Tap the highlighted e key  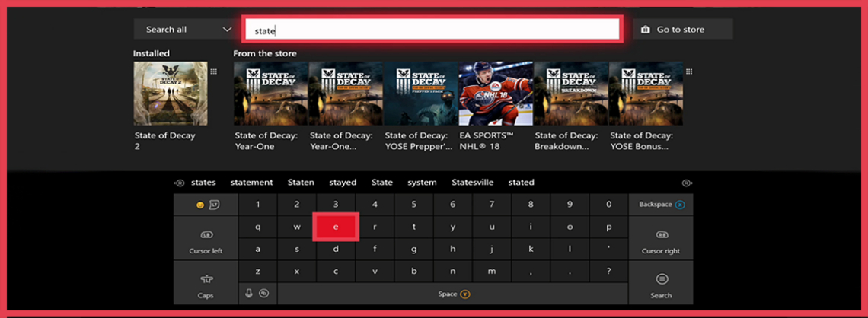[336, 227]
